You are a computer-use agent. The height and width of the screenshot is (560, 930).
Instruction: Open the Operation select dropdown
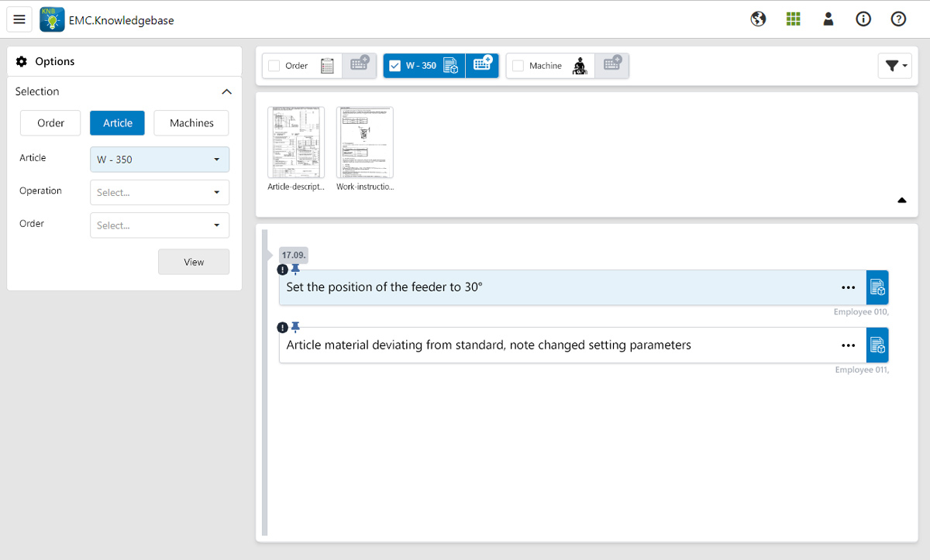point(160,192)
